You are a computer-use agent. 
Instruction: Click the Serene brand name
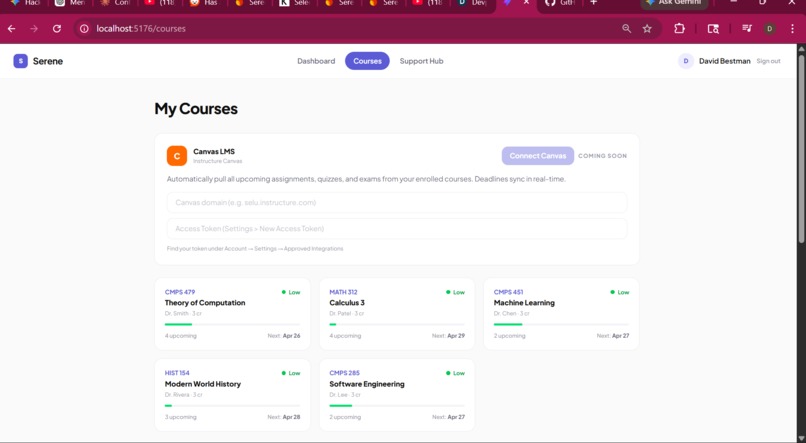click(x=48, y=61)
